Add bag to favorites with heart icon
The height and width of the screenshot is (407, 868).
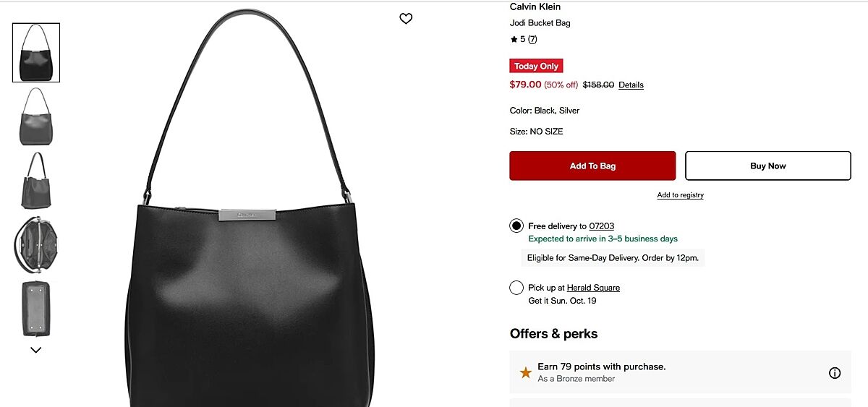pos(406,19)
